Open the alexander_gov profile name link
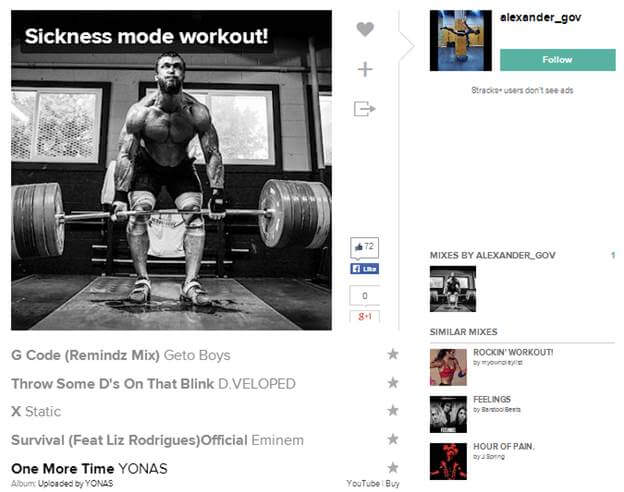624x492 pixels. [540, 18]
